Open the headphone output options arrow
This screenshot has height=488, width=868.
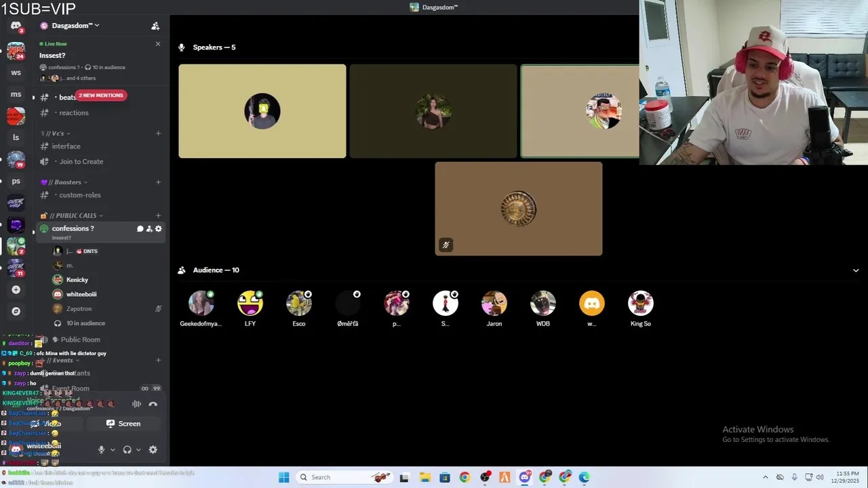point(138,449)
